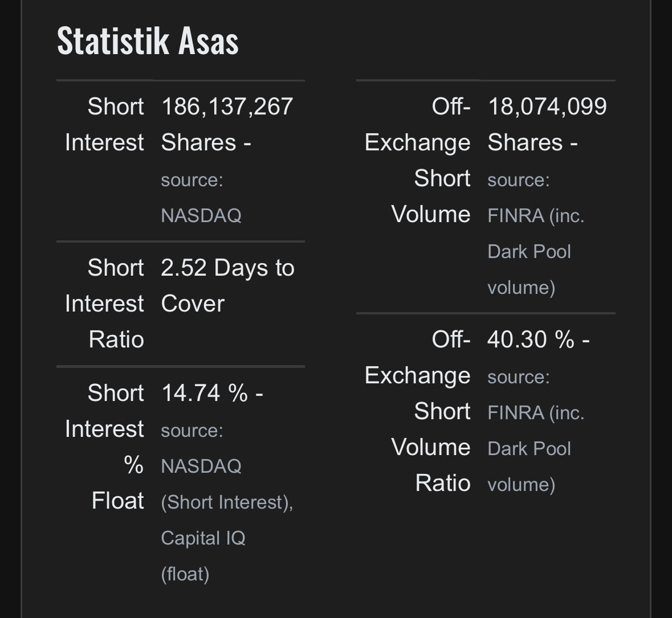Click the NASDAQ (Short Interest) source text
Image resolution: width=672 pixels, height=618 pixels.
(x=227, y=484)
